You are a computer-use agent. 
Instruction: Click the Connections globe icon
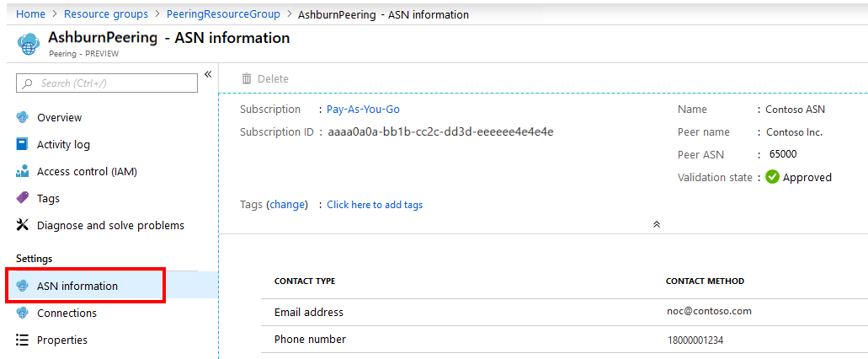click(x=23, y=313)
